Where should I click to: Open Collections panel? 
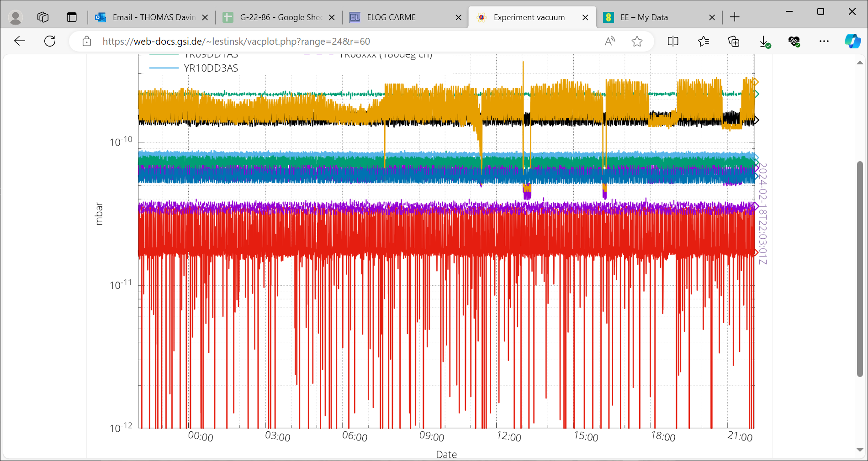[x=734, y=42]
